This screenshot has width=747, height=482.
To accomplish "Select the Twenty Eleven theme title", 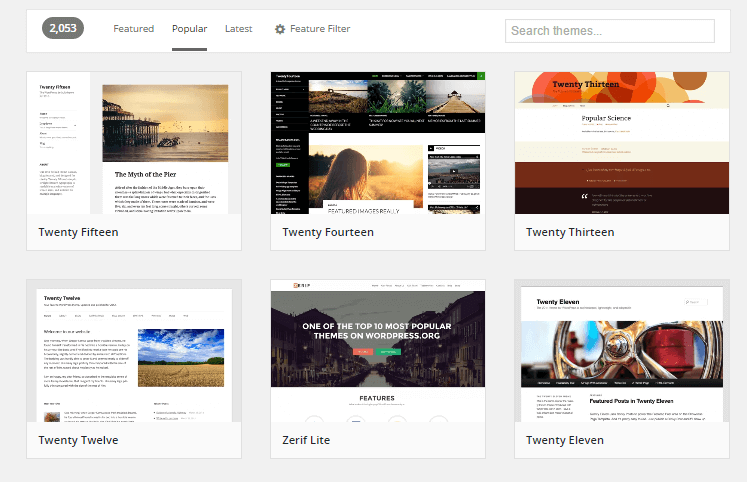I will click(x=565, y=440).
